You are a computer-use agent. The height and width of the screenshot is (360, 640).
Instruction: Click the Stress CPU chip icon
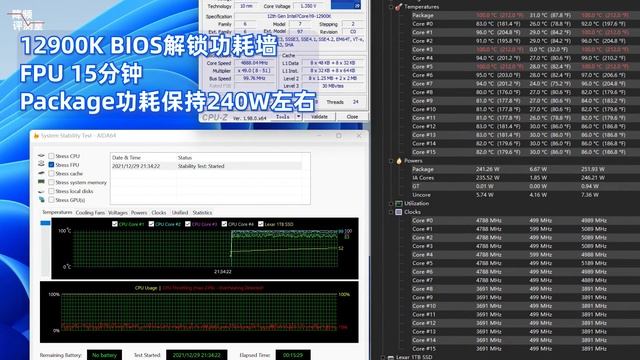[x=41, y=156]
